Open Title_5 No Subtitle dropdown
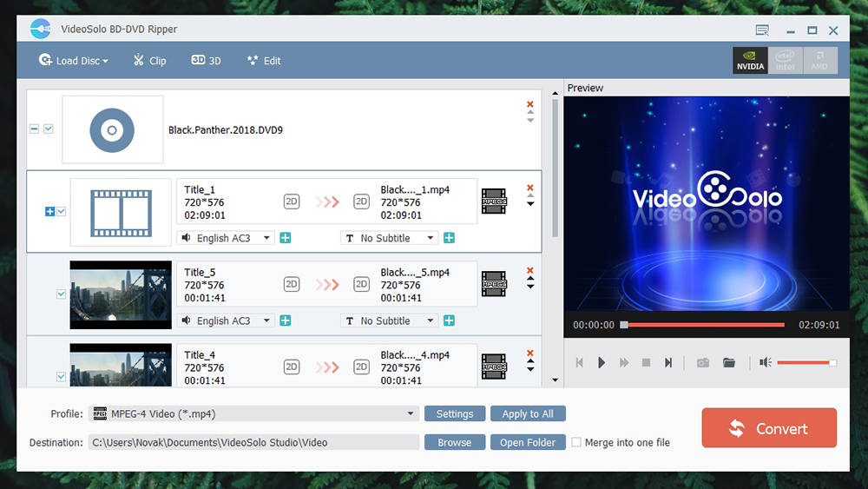 click(x=389, y=320)
